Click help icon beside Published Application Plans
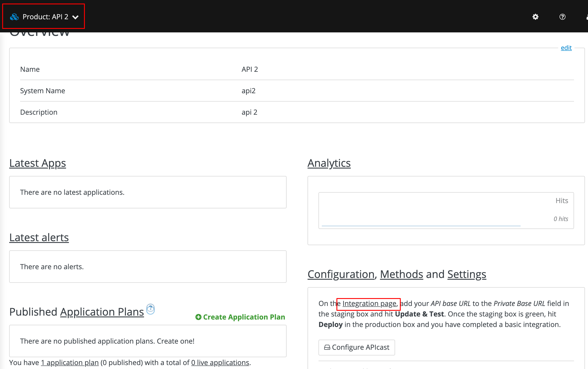Image resolution: width=588 pixels, height=369 pixels. click(x=150, y=309)
